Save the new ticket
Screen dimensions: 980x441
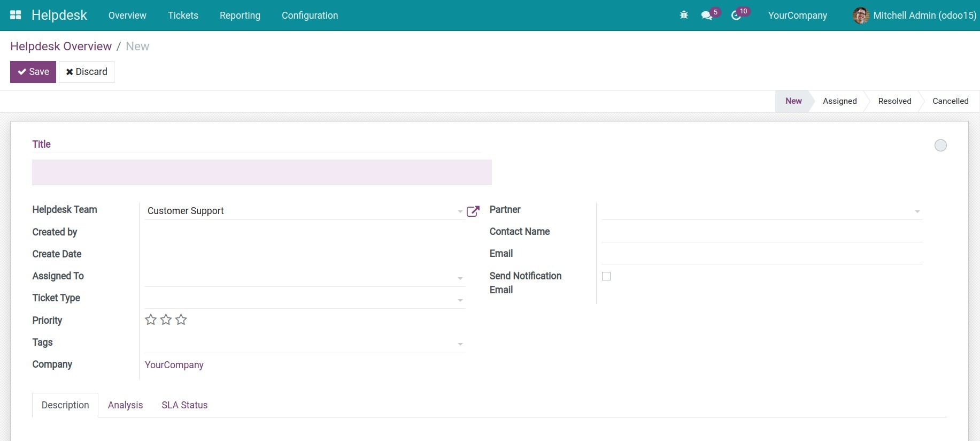point(33,72)
